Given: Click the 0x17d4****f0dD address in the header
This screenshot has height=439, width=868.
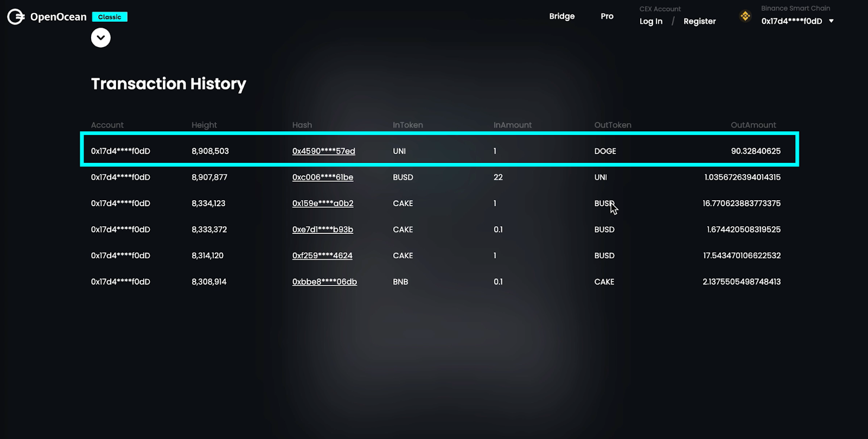Looking at the screenshot, I should point(792,21).
